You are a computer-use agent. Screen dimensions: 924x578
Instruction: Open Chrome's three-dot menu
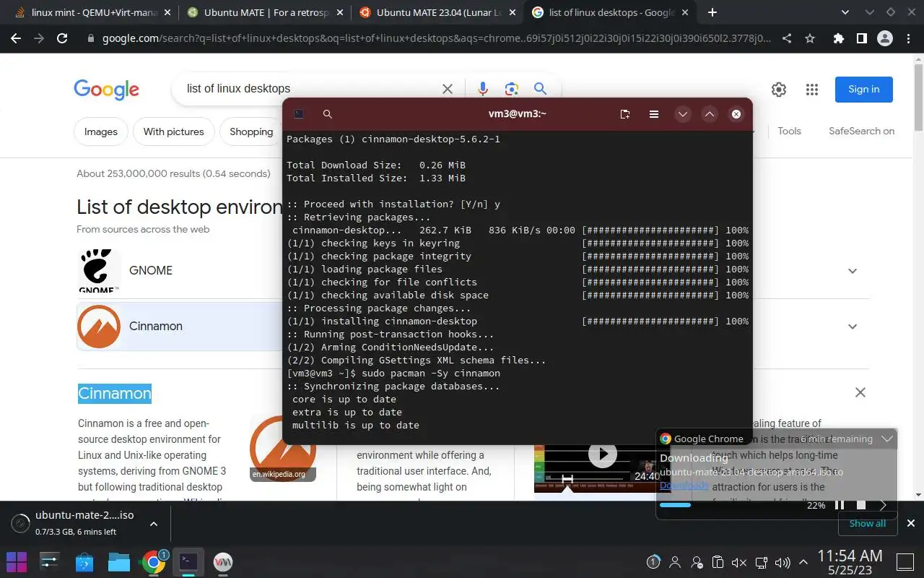point(909,39)
